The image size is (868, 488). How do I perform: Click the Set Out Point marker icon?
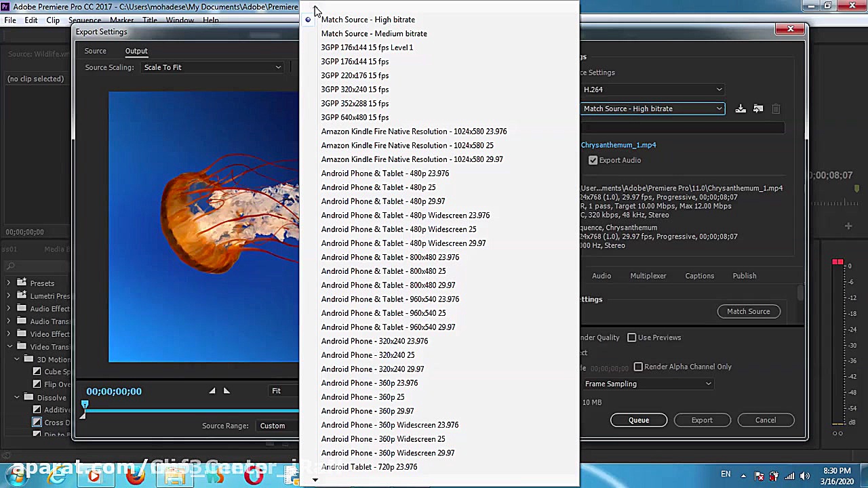[x=226, y=390]
